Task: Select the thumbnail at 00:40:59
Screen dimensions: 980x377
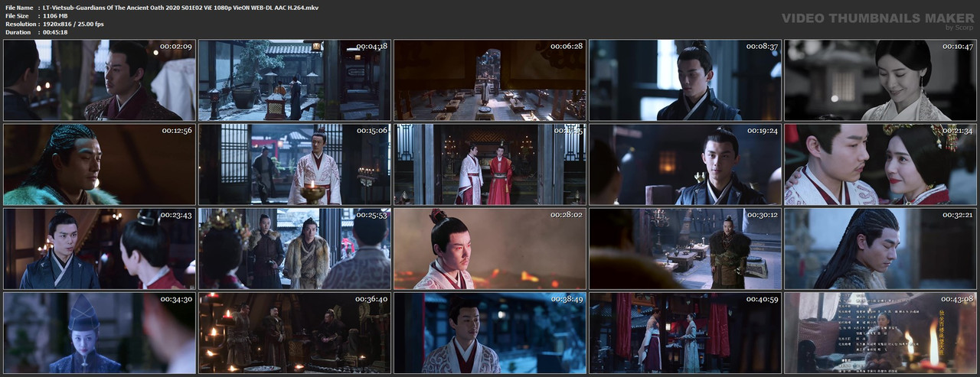Action: coord(685,333)
